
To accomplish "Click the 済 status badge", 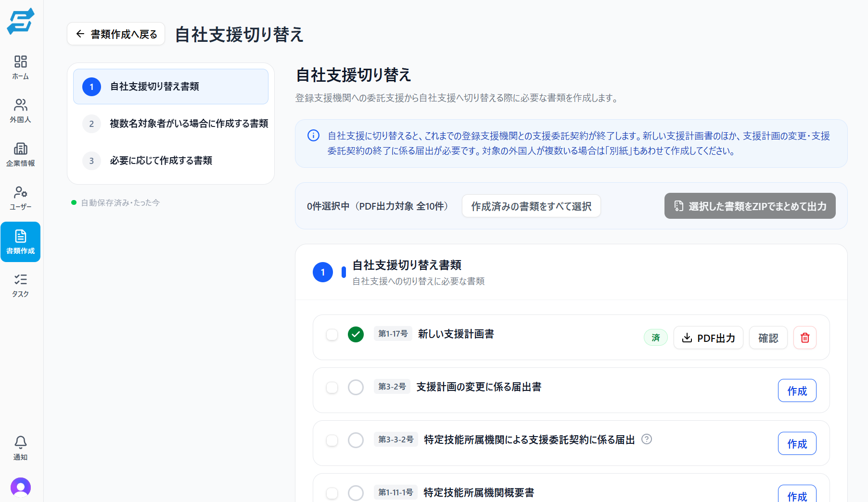I will (x=656, y=338).
